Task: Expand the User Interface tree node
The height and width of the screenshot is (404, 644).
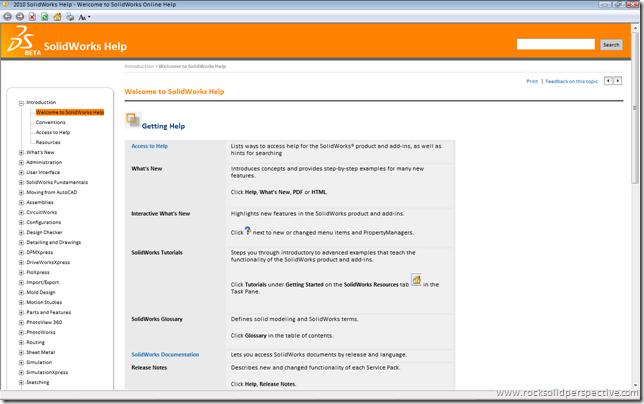Action: (x=21, y=172)
